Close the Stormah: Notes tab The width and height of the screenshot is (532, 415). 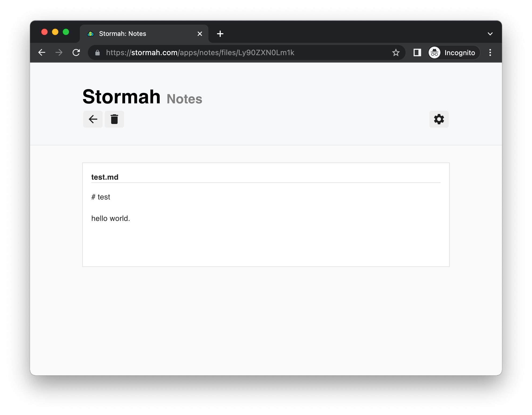(x=200, y=34)
